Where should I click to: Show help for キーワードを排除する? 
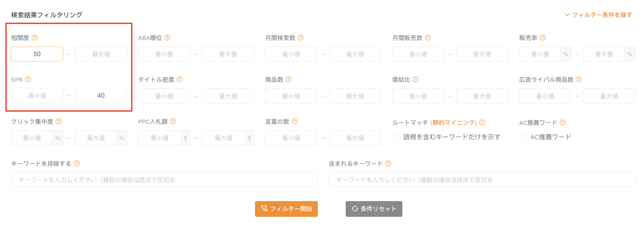(77, 163)
